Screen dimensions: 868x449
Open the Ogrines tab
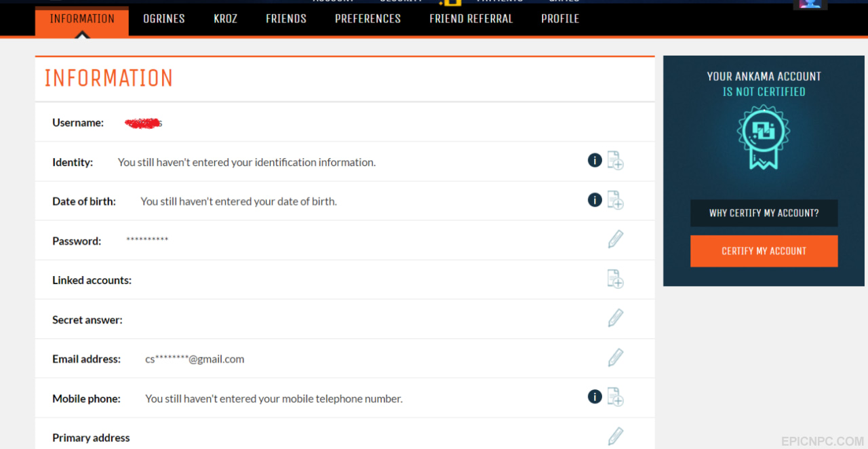coord(164,19)
